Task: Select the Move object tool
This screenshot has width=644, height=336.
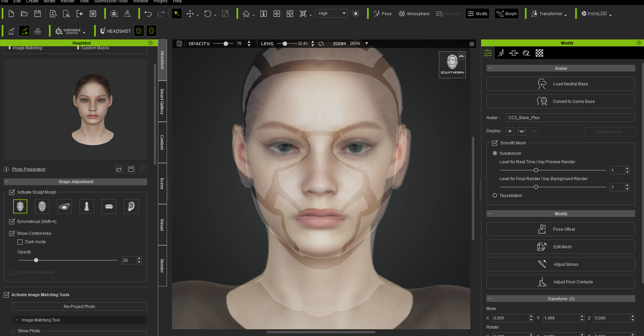Action: coord(190,13)
